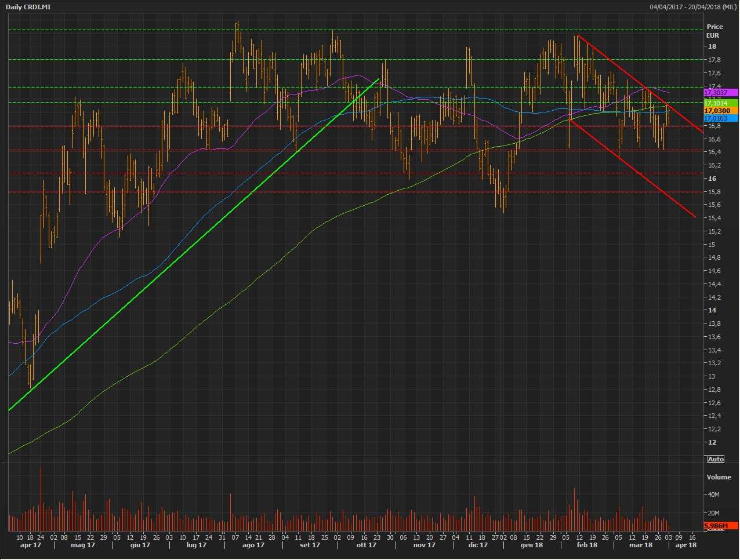Click the date range label at top right
The width and height of the screenshot is (740, 560).
692,7
